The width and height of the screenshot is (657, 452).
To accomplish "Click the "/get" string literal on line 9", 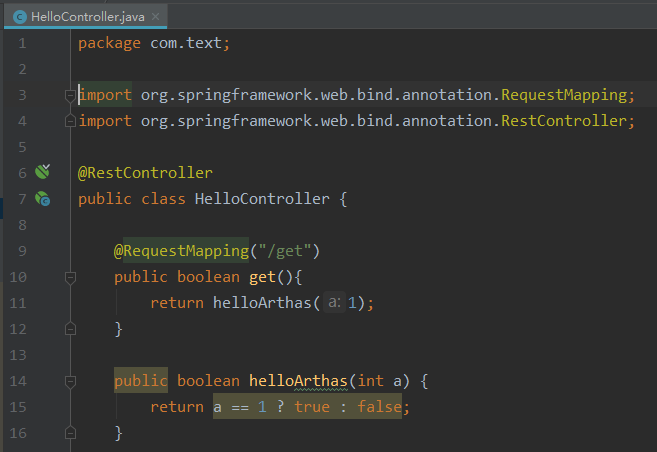I will pyautogui.click(x=285, y=251).
